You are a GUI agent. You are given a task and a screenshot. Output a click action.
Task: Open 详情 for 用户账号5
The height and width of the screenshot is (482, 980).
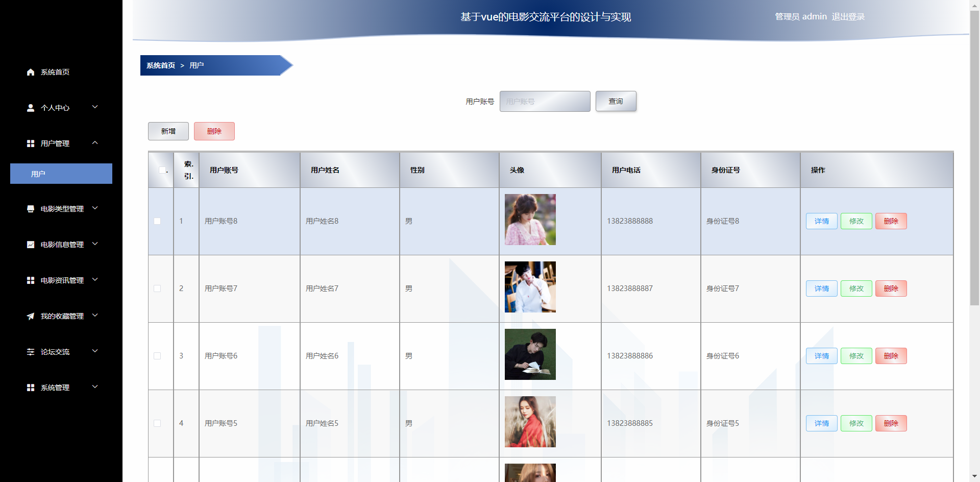pos(822,423)
